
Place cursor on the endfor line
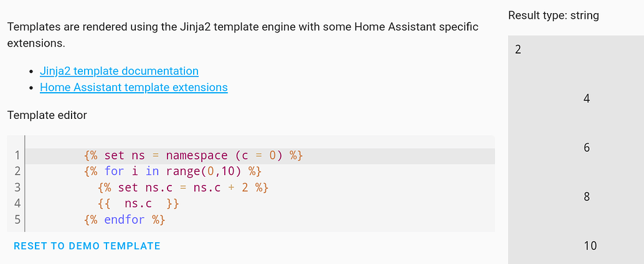tap(124, 220)
